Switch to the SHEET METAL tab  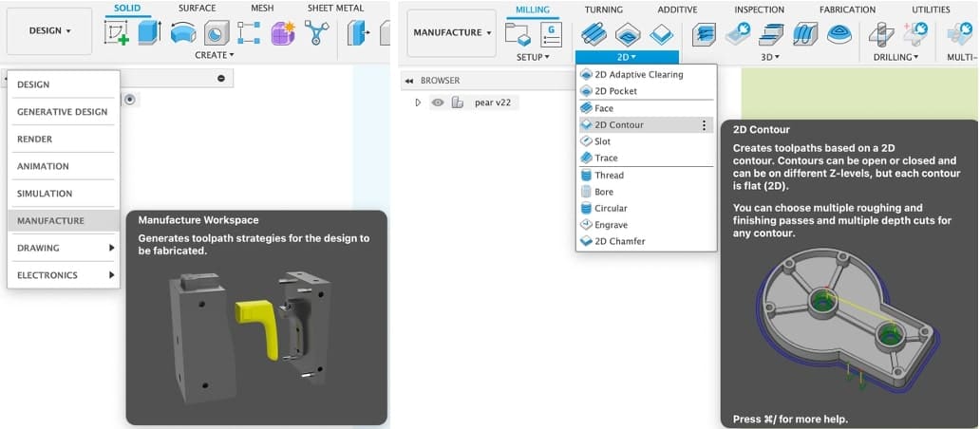tap(335, 9)
